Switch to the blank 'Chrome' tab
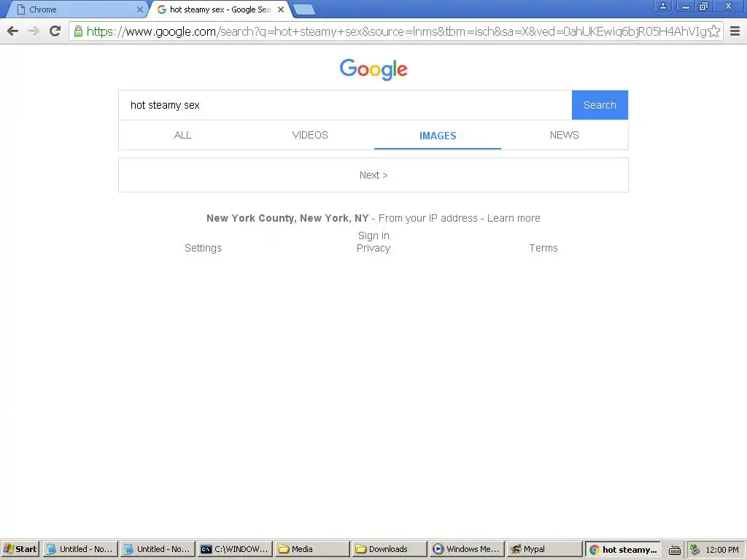 coord(76,9)
